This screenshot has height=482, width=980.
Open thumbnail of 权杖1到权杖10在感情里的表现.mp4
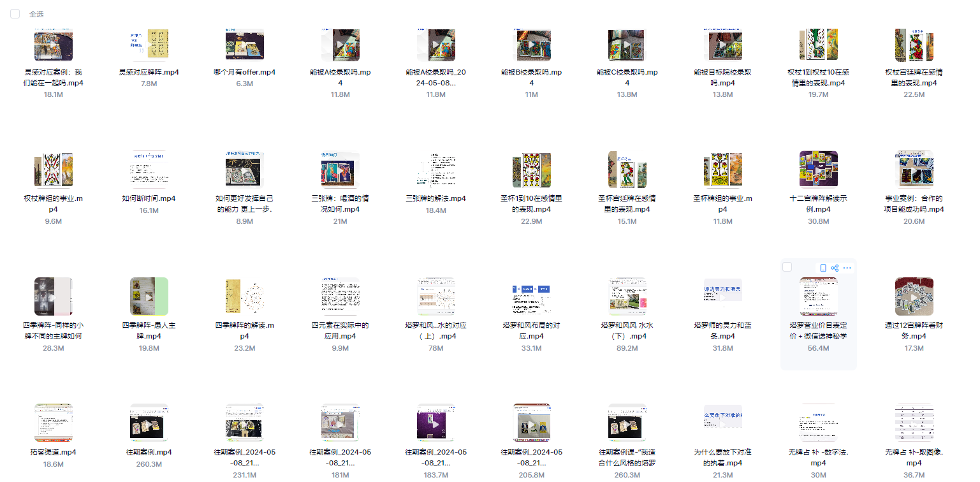click(x=819, y=44)
